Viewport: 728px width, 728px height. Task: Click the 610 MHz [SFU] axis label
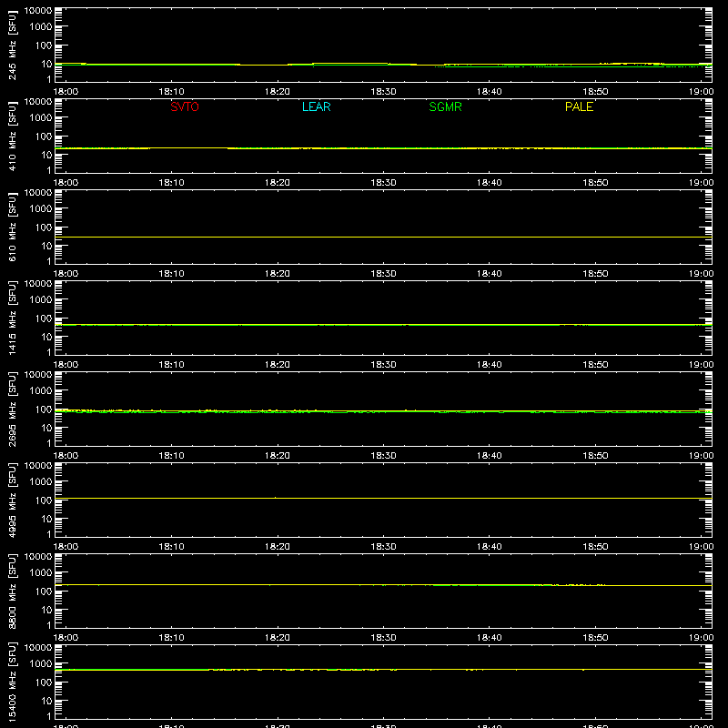pos(13,227)
